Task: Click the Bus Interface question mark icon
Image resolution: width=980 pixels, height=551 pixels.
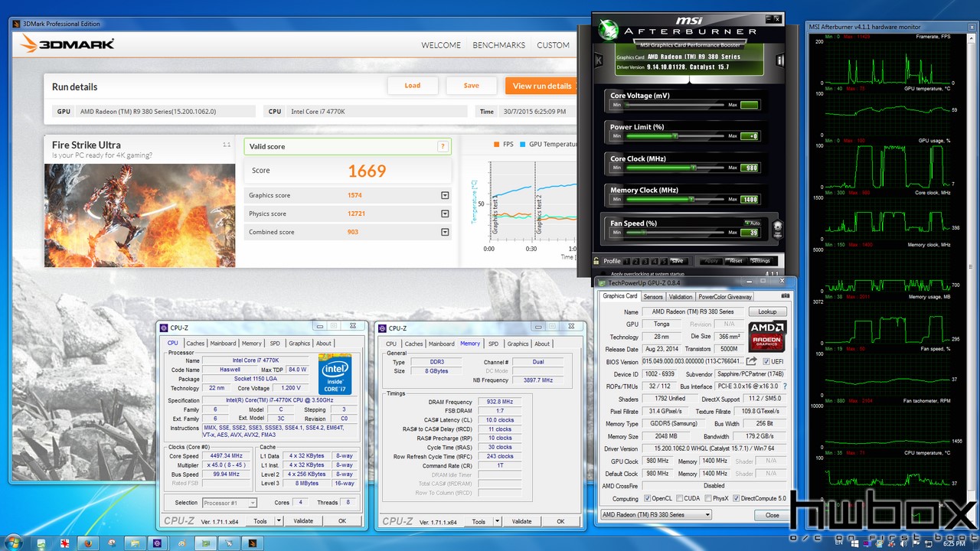Action: tap(785, 386)
